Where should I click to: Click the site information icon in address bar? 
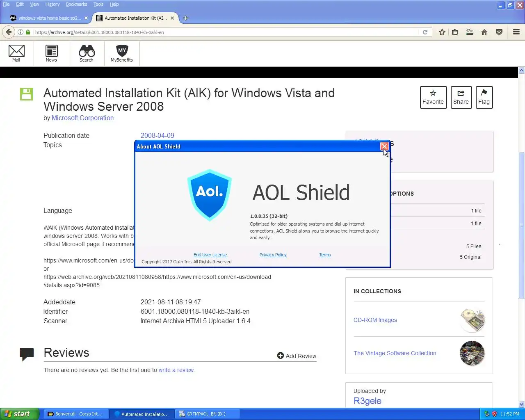[x=20, y=32]
